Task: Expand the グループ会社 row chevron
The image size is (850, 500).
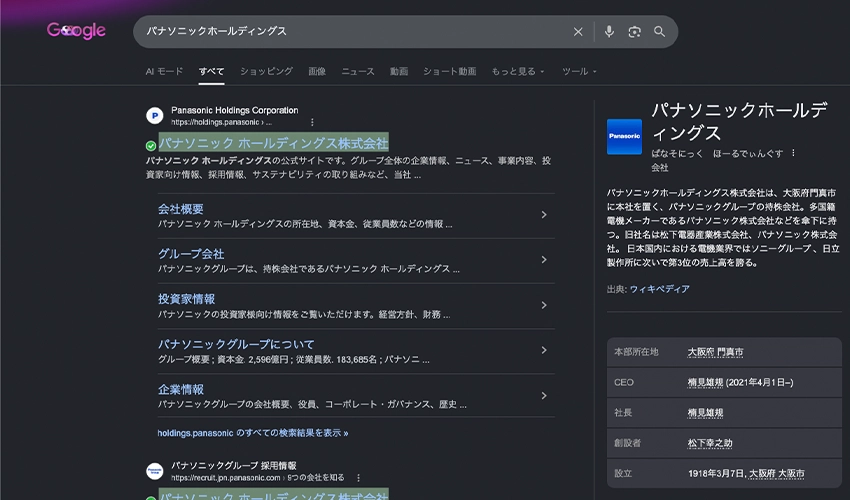Action: coord(544,260)
